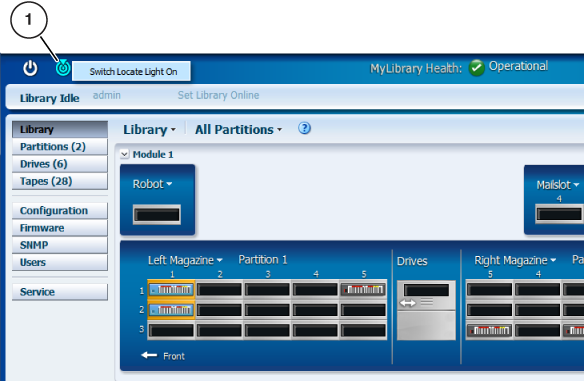Toggle the locate light icon
This screenshot has height=381, width=584.
tap(63, 68)
